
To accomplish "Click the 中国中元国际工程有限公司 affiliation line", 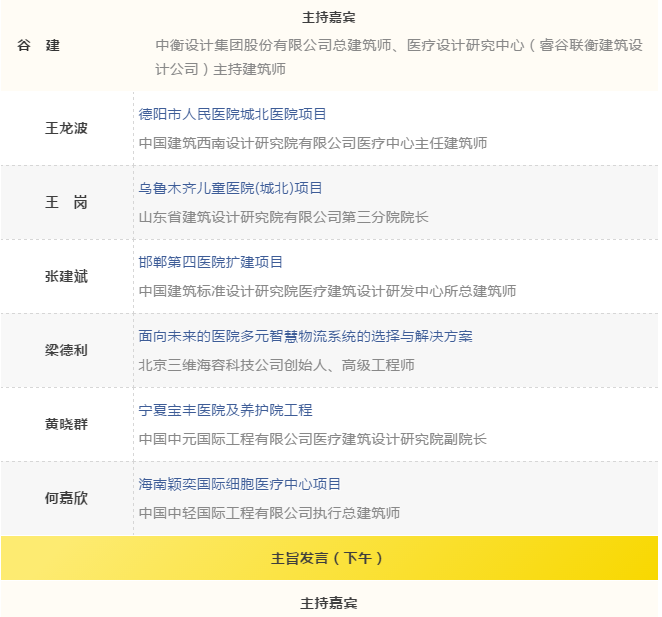I will coord(313,439).
